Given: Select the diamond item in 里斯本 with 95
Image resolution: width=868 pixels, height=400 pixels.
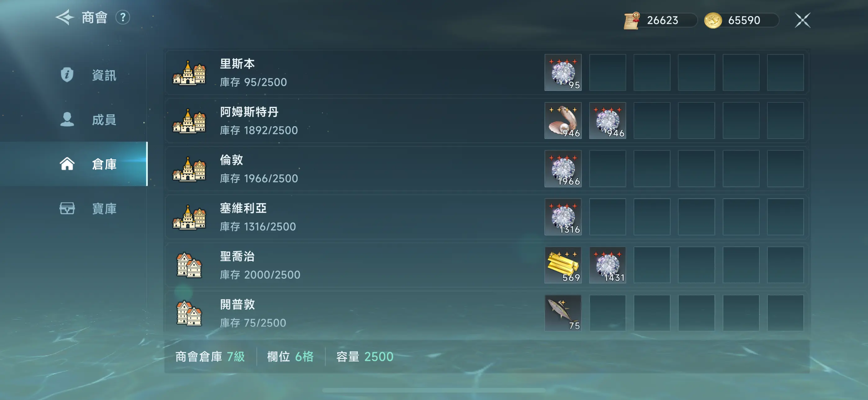Looking at the screenshot, I should coord(563,72).
